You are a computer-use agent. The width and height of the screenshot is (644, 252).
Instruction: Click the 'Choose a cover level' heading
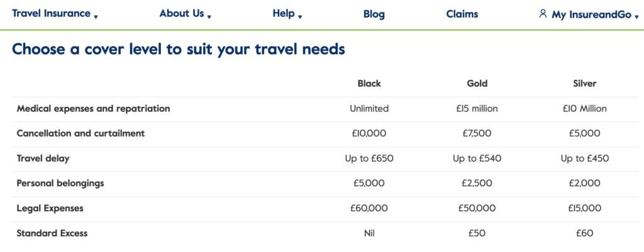[x=179, y=49]
